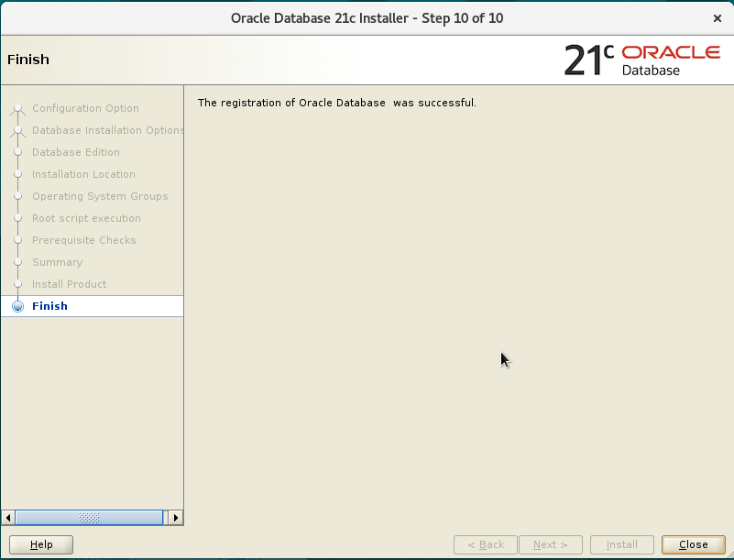Image resolution: width=734 pixels, height=560 pixels.
Task: Select Prerequisite Checks step
Action: (x=84, y=240)
